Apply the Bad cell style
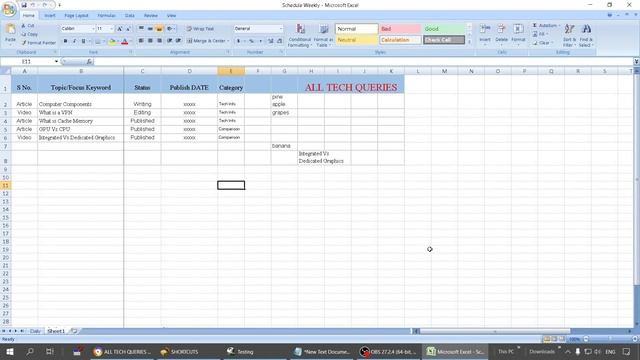 pos(400,29)
